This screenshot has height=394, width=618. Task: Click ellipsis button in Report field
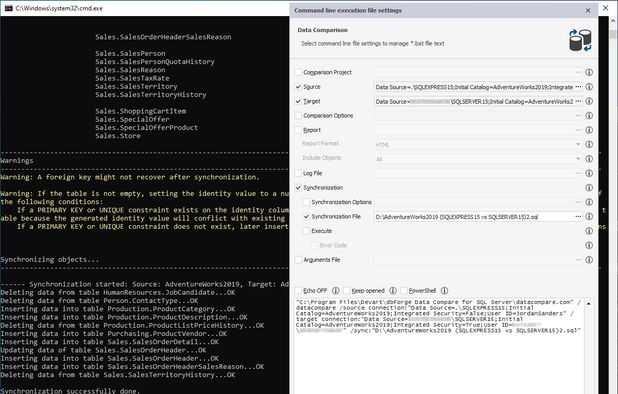[578, 130]
